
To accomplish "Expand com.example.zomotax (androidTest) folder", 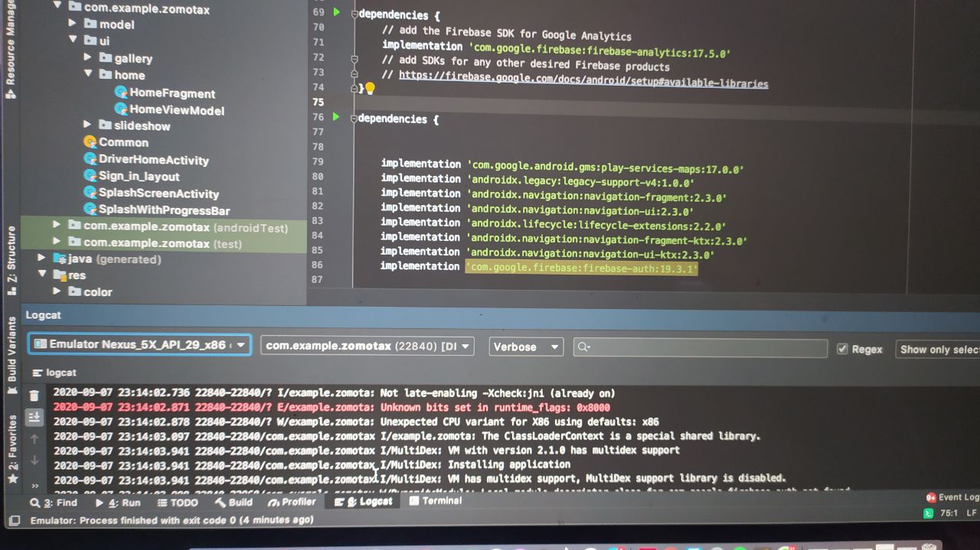I will [57, 225].
